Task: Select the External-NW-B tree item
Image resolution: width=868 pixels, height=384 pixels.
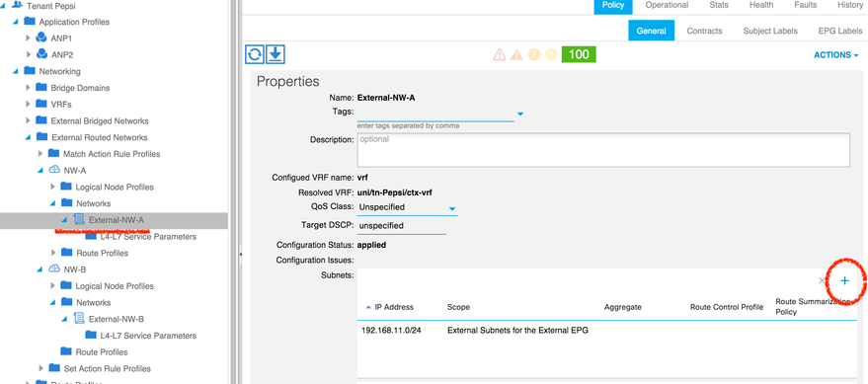Action: pos(117,319)
